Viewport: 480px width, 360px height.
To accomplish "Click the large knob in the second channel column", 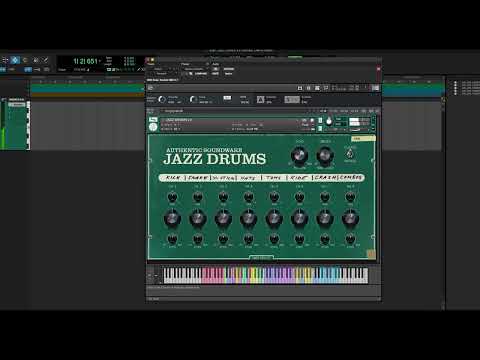I will 198,219.
